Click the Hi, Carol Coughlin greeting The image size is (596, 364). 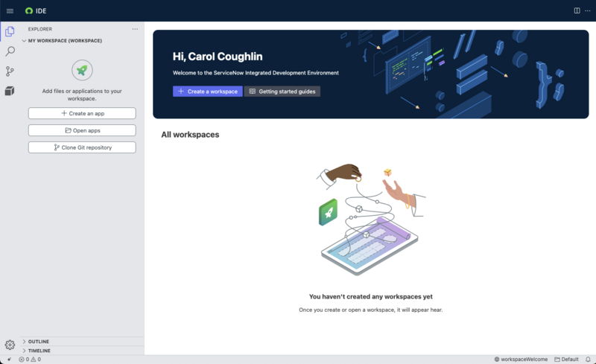218,57
